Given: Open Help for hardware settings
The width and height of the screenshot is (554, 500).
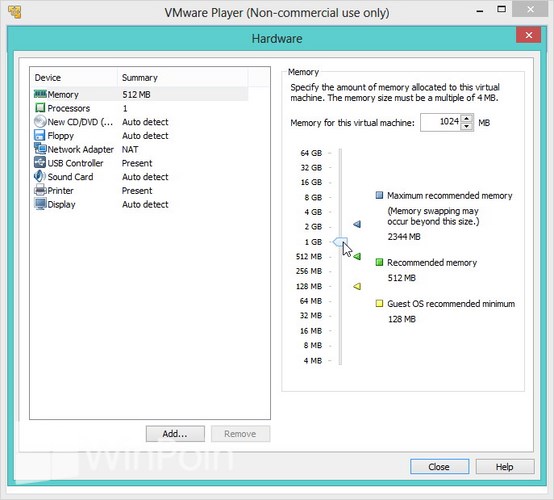Looking at the screenshot, I should point(505,467).
